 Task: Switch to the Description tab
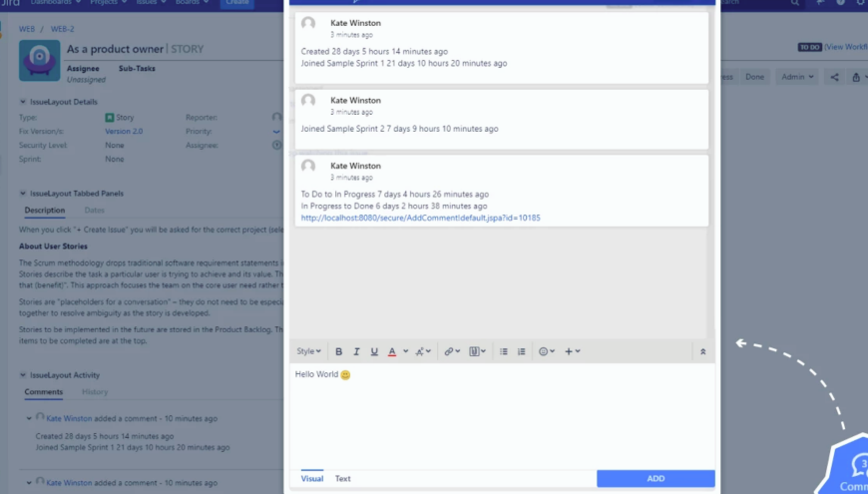(x=45, y=211)
